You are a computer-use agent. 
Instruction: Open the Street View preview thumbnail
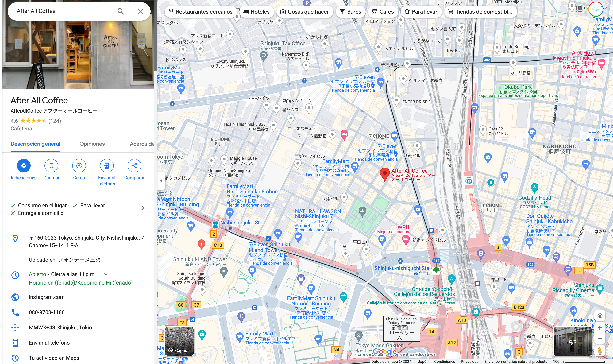point(573,341)
